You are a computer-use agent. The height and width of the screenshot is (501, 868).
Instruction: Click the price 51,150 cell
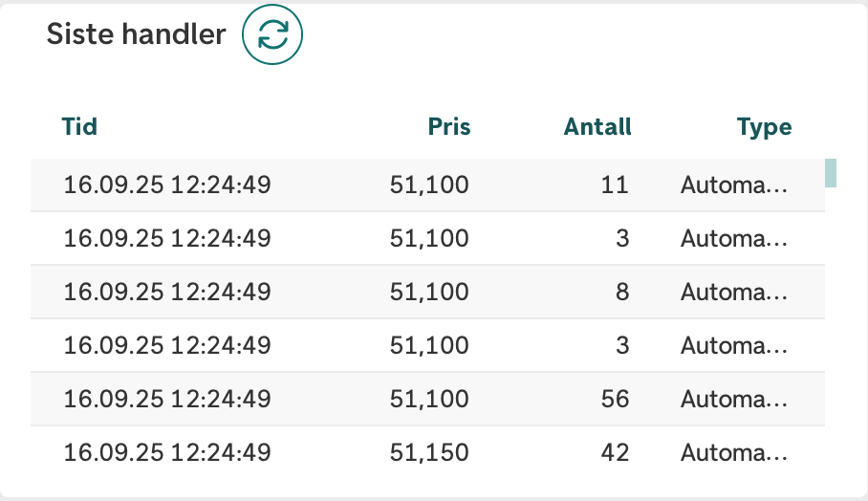point(429,453)
